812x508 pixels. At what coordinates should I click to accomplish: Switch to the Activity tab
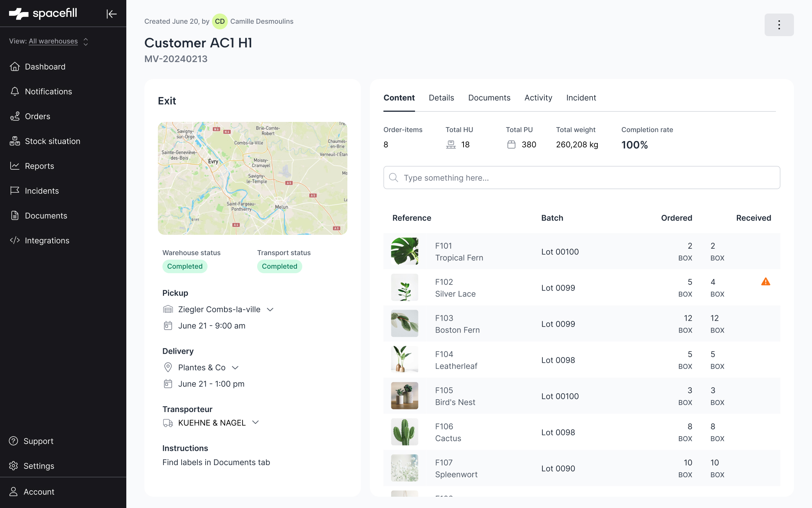coord(538,98)
